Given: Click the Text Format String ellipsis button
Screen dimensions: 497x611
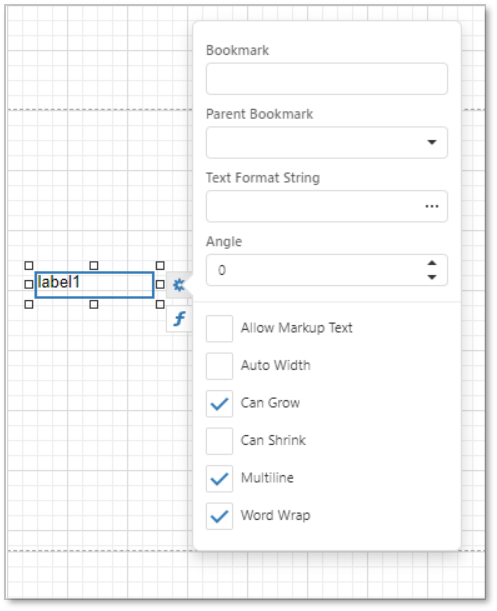Looking at the screenshot, I should point(432,206).
